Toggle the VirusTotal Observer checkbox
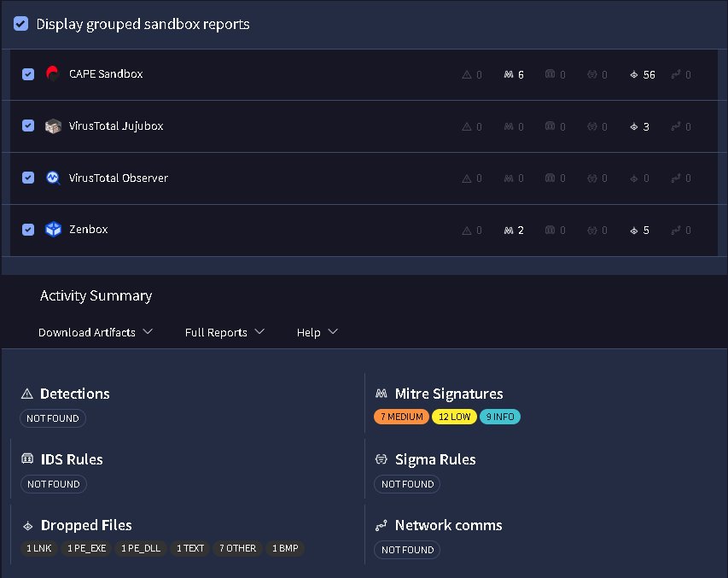728x578 pixels. [x=28, y=178]
